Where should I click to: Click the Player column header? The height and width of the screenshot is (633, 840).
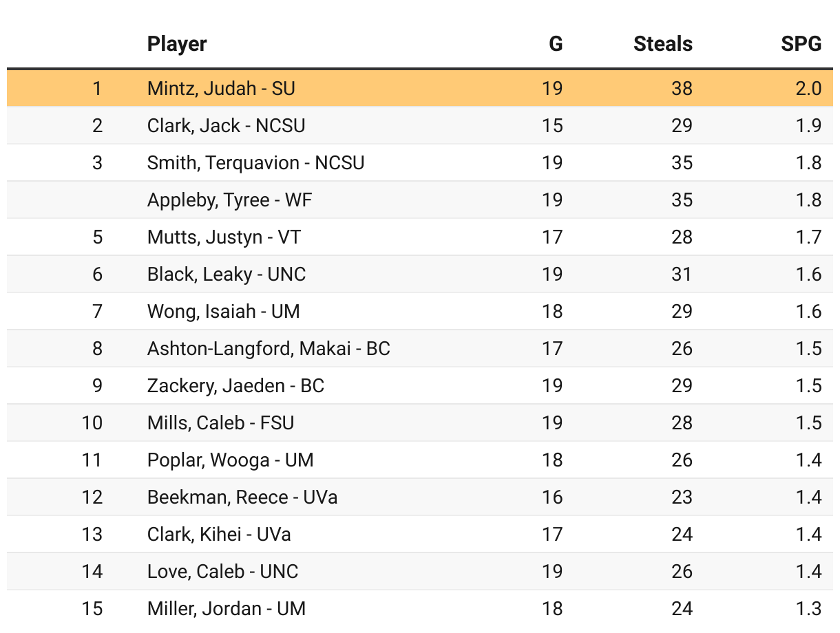pos(177,44)
